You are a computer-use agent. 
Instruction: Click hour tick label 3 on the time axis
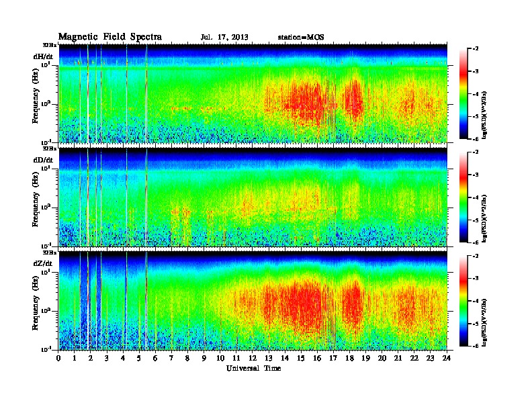coord(107,359)
